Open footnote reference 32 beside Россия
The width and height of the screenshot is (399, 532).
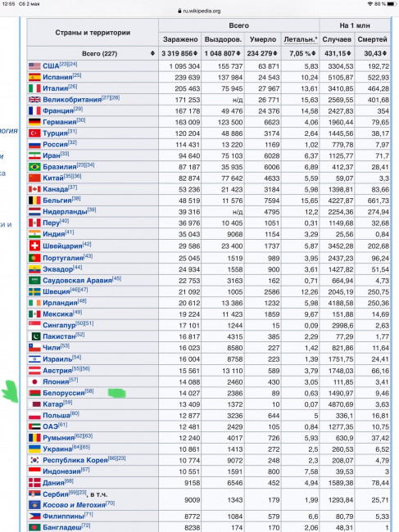point(72,142)
